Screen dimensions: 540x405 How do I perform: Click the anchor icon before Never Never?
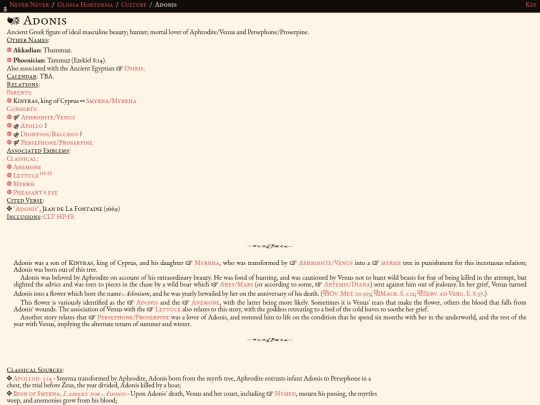[5, 9]
